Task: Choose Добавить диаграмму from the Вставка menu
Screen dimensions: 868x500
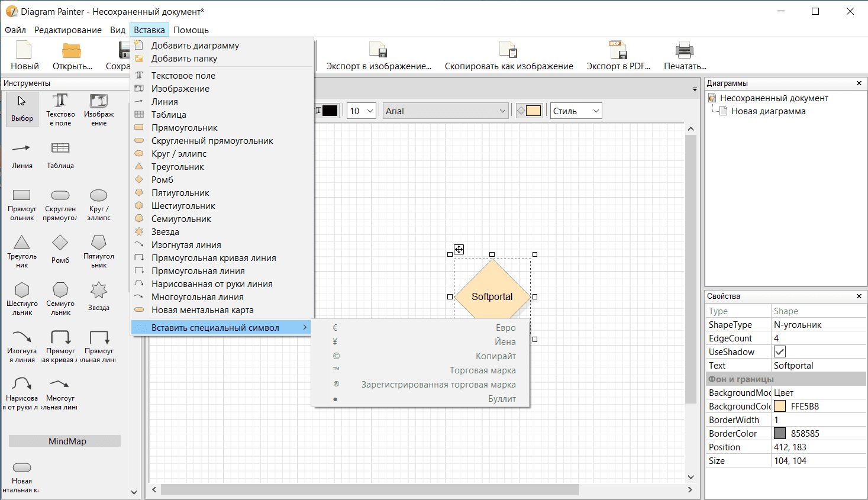Action: tap(222, 46)
